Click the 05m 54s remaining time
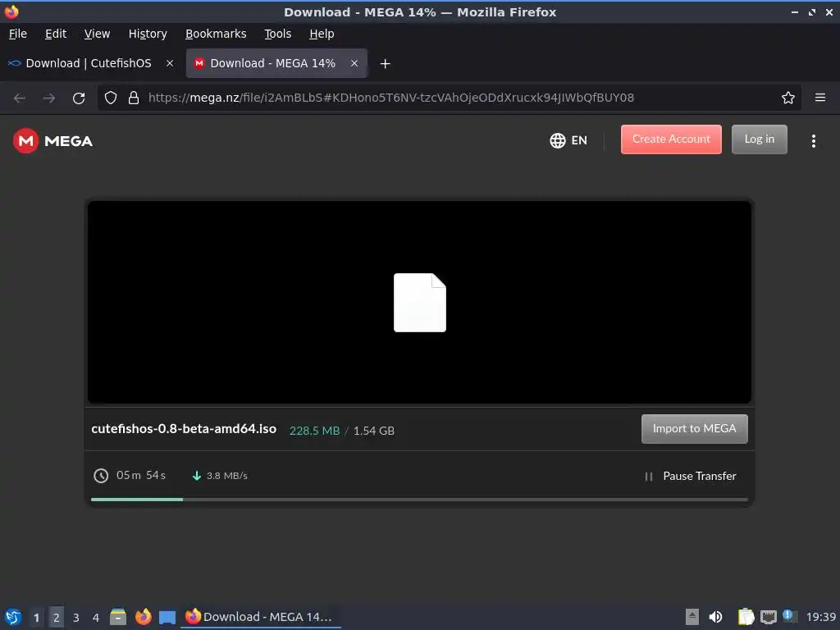Screen dimensions: 840x630 pyautogui.click(x=141, y=475)
